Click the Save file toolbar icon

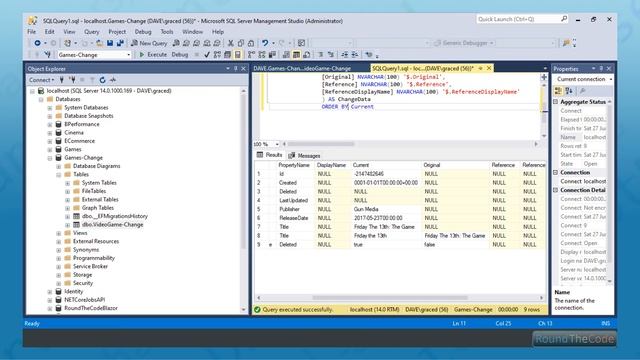click(x=110, y=43)
